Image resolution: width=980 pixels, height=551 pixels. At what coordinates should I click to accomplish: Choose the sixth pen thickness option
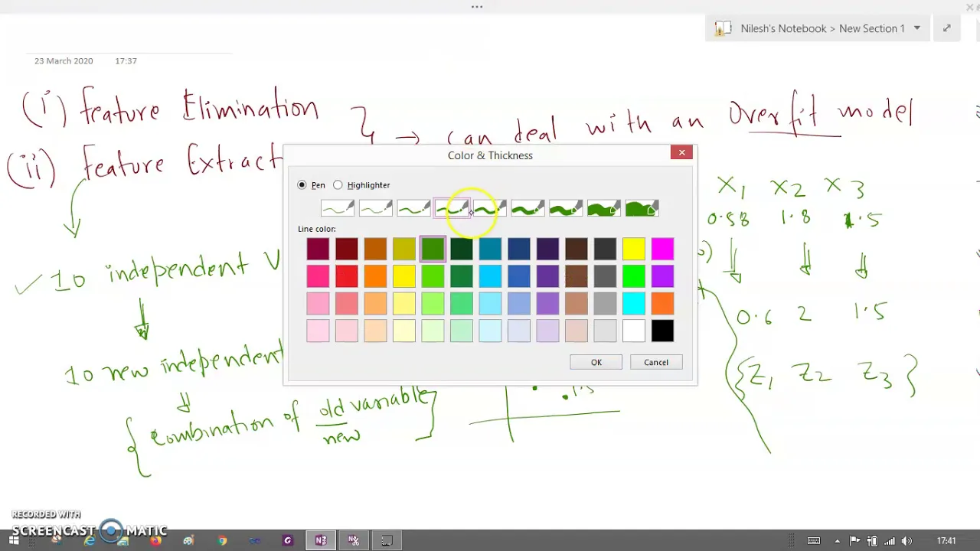coord(528,208)
